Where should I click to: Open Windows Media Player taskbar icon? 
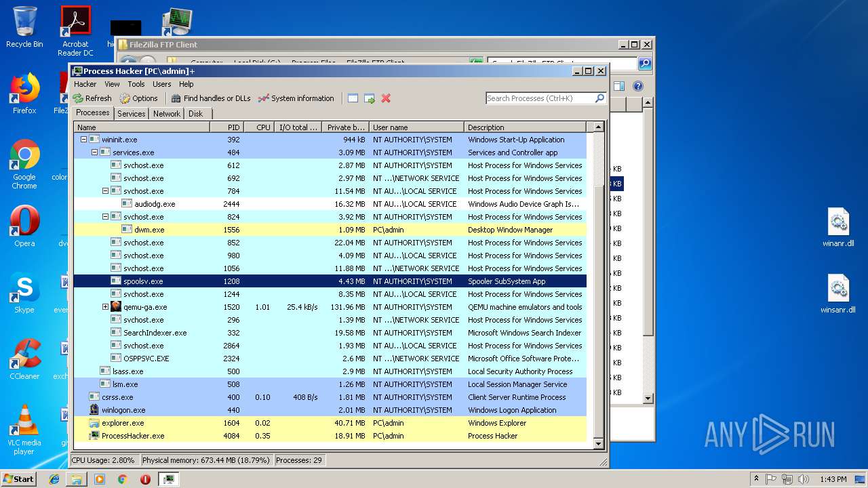click(100, 479)
